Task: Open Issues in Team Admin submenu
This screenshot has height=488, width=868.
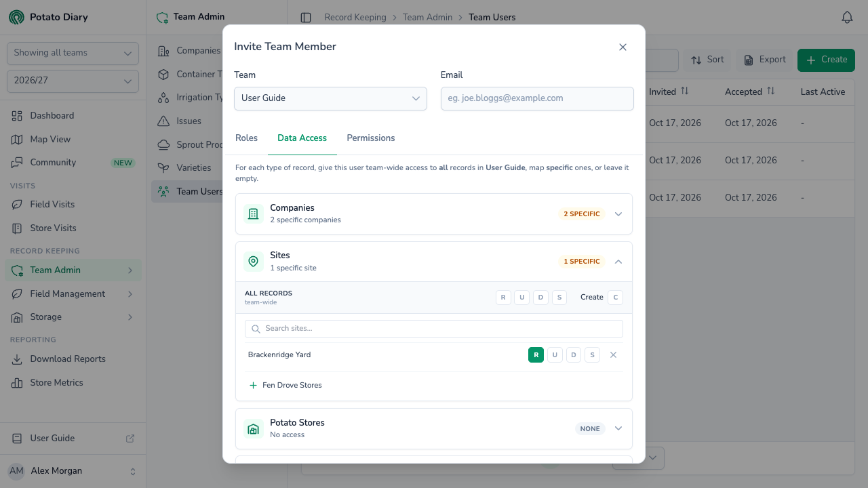Action: click(189, 121)
